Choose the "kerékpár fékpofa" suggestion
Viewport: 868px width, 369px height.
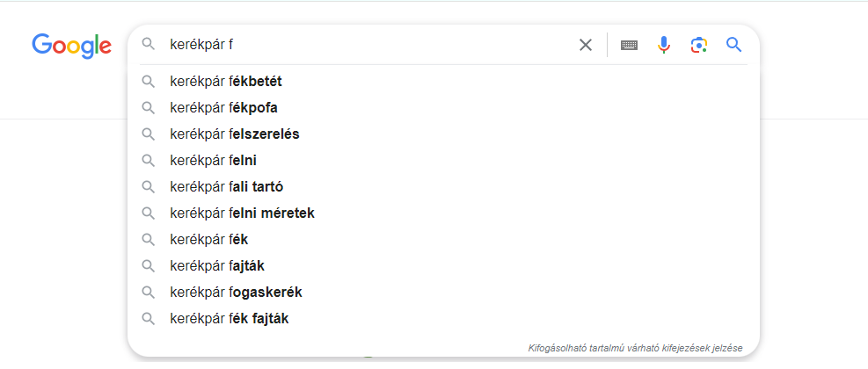click(x=223, y=108)
